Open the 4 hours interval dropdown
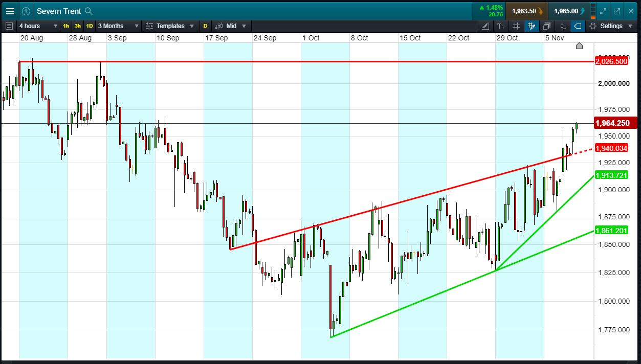This screenshot has height=364, width=641. (x=38, y=26)
